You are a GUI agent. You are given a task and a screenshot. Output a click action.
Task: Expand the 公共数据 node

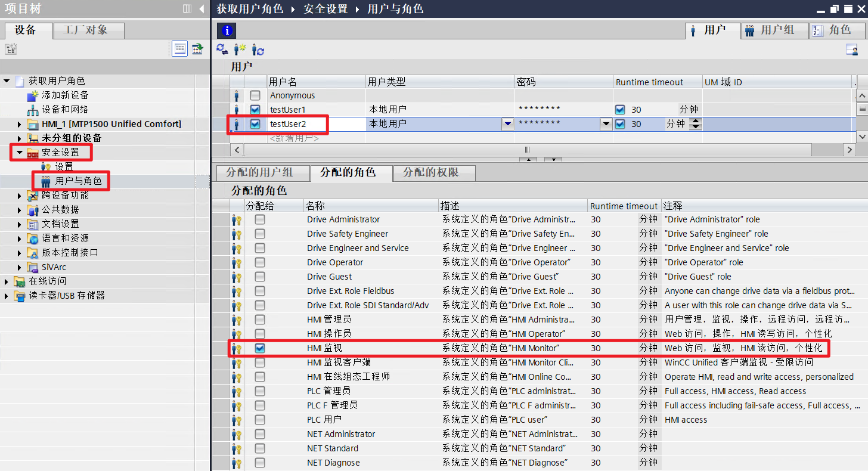[20, 209]
